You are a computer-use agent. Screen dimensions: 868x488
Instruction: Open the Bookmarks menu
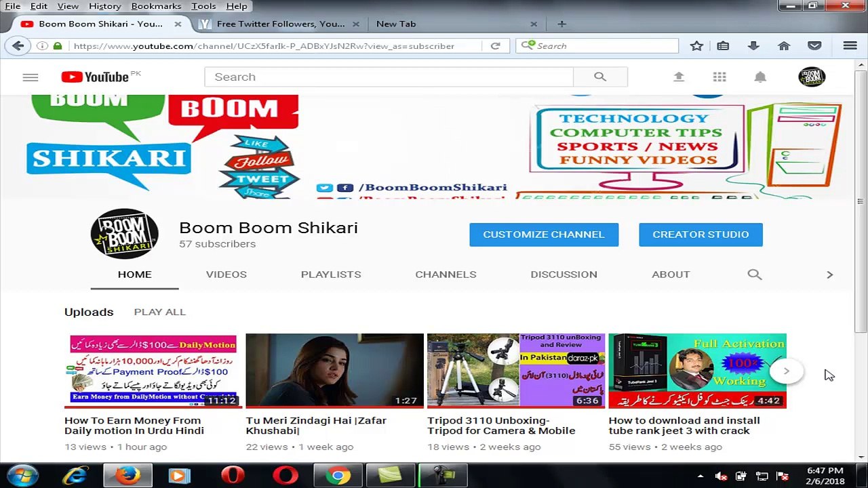click(156, 6)
